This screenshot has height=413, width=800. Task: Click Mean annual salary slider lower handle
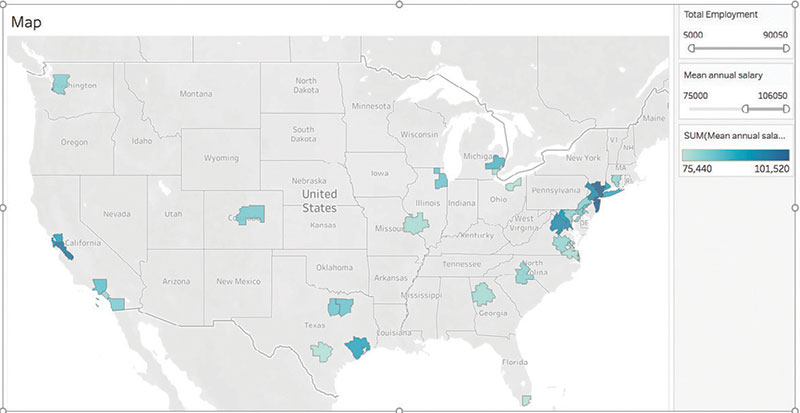tap(744, 108)
